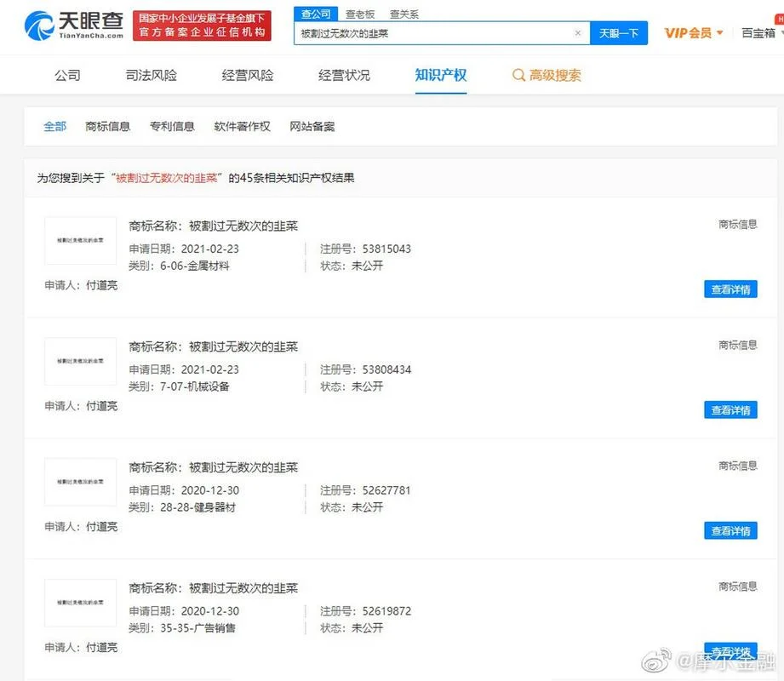Screen dimensions: 784x681
Task: Click applicant 付道亮 in the 健身器材 result
Action: 102,527
